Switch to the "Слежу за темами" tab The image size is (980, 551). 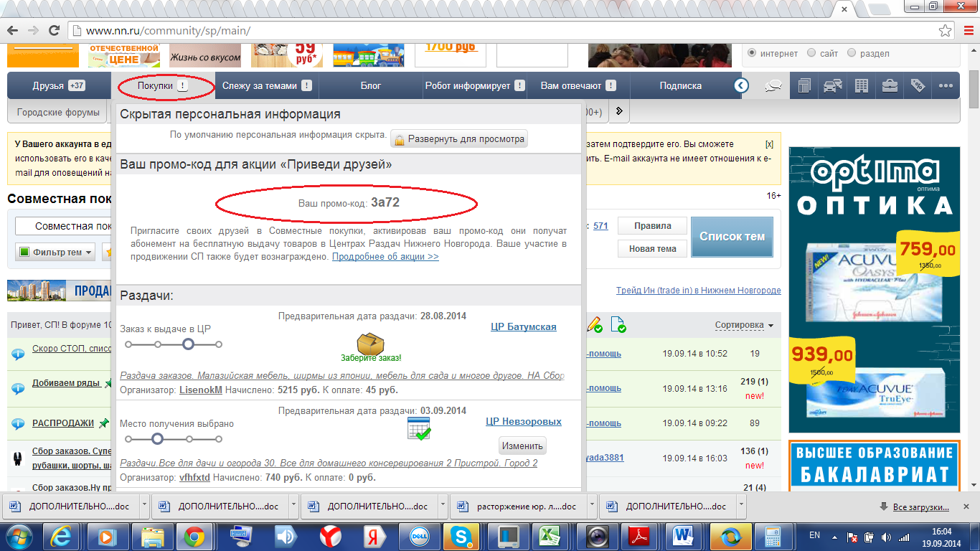(x=266, y=86)
